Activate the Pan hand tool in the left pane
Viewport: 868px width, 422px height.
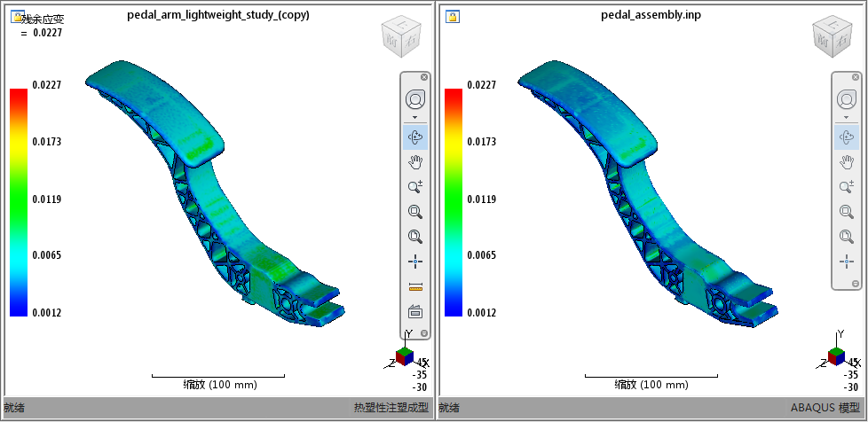point(415,162)
